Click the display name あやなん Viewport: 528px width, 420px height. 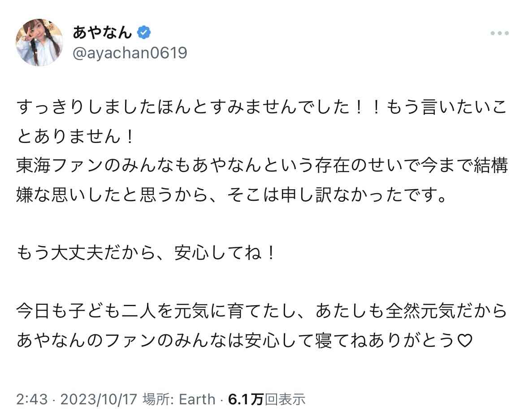coord(102,32)
